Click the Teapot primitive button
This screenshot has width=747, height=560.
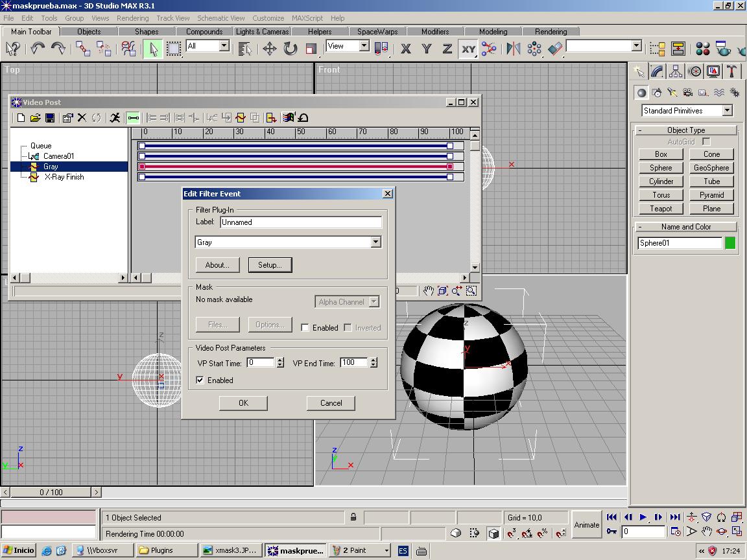click(x=661, y=209)
